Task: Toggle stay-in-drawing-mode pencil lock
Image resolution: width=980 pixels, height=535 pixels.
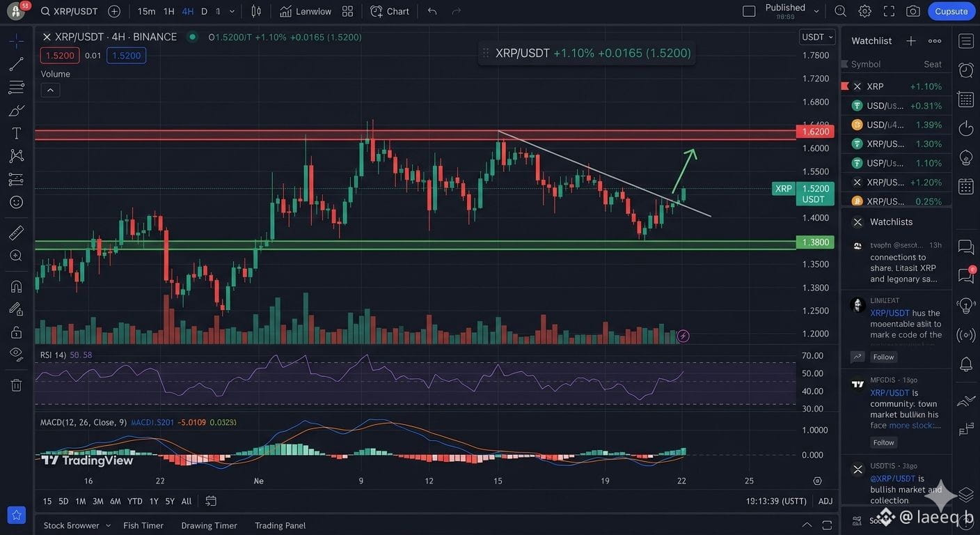Action: tap(16, 309)
